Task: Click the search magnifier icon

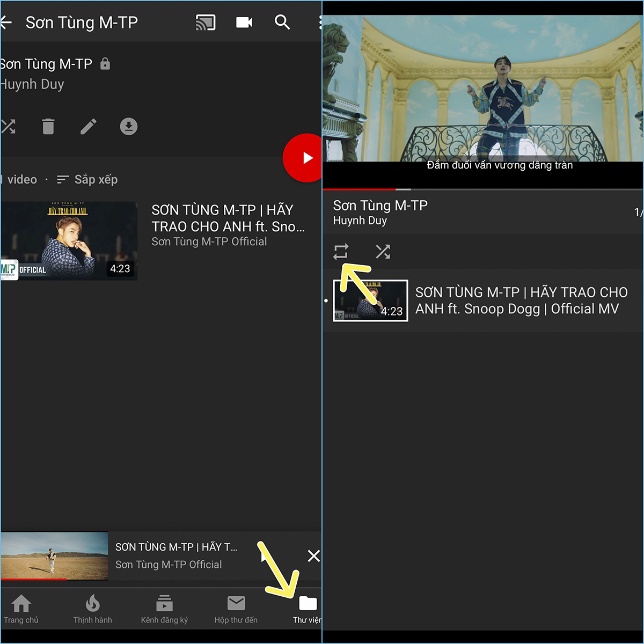Action: click(282, 22)
